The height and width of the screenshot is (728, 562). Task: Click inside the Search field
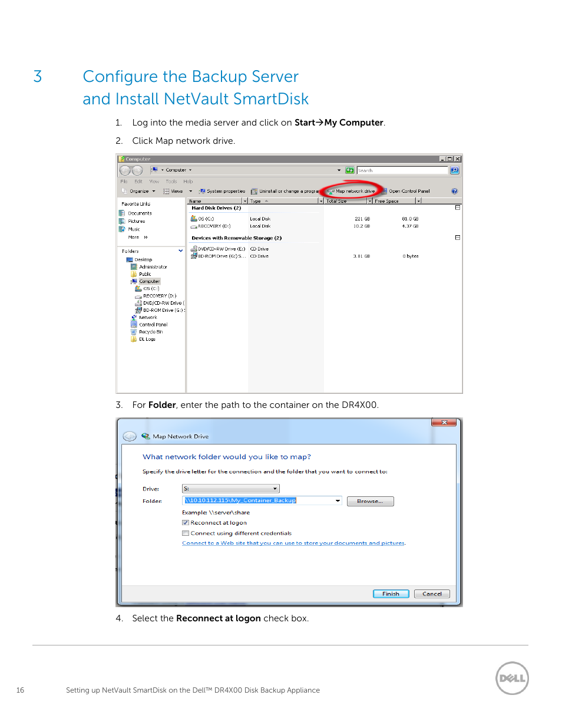(x=402, y=170)
